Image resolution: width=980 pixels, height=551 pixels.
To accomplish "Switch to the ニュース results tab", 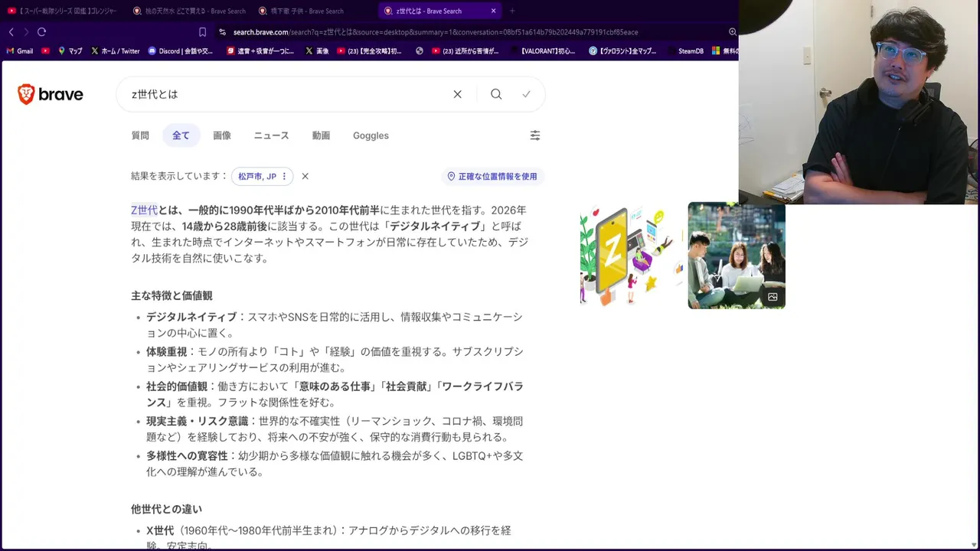I will point(271,135).
